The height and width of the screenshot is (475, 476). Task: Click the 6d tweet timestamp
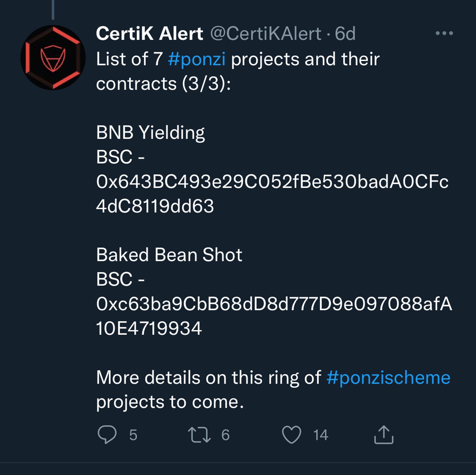click(x=345, y=33)
